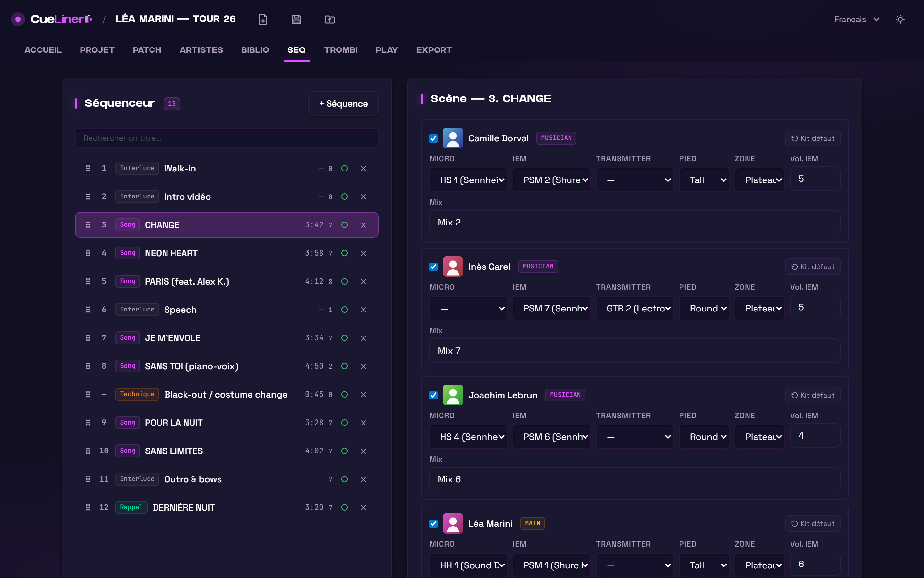
Task: Open Inès Garel's ZONE Plateau dropdown
Action: (x=759, y=309)
